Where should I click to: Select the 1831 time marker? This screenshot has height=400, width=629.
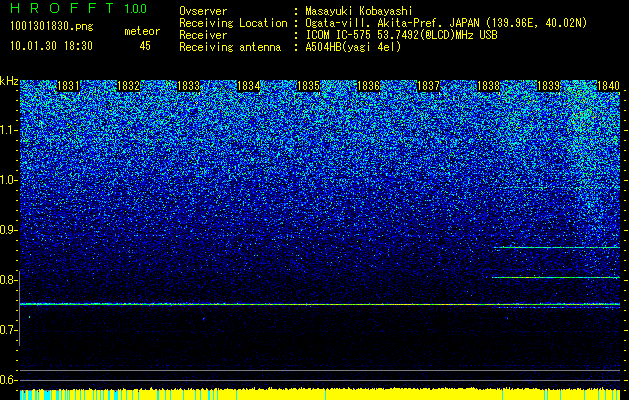(68, 86)
